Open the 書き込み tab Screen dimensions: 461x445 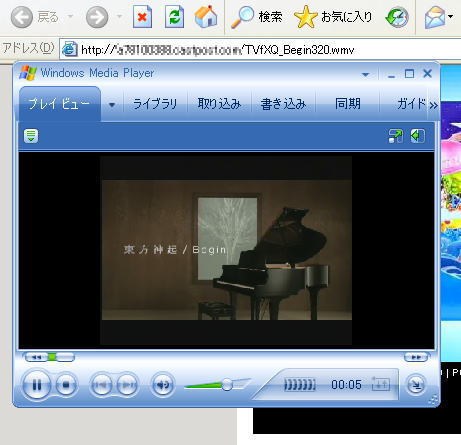point(283,104)
